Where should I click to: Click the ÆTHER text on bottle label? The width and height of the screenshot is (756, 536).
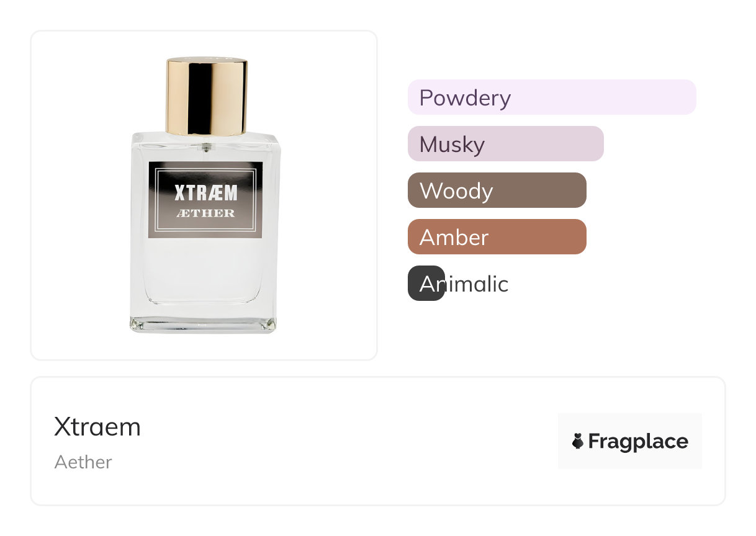(x=205, y=213)
